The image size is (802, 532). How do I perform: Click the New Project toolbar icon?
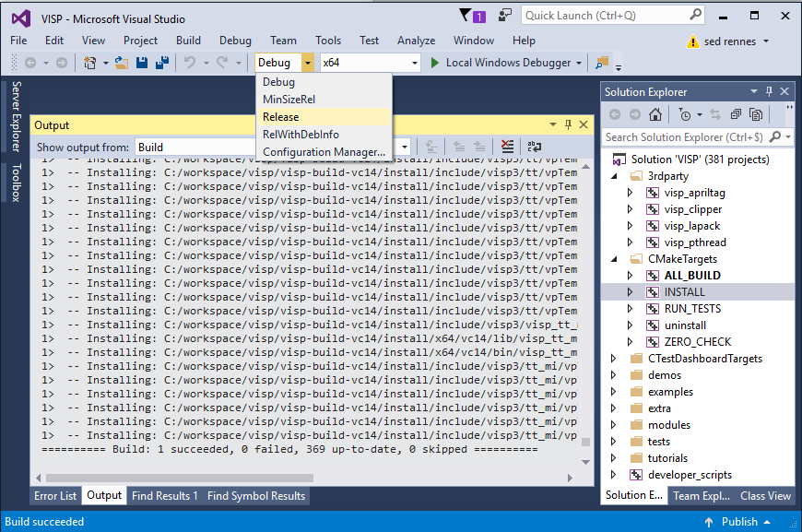coord(90,63)
